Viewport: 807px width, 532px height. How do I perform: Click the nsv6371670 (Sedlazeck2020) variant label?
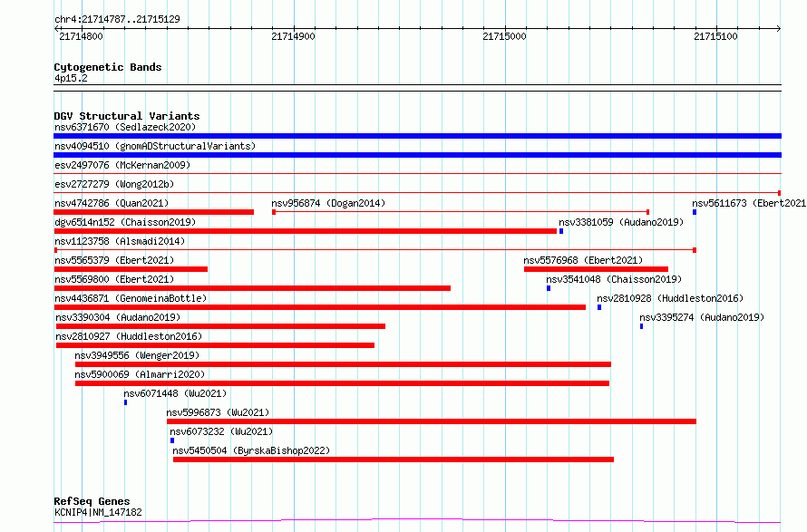pos(125,127)
